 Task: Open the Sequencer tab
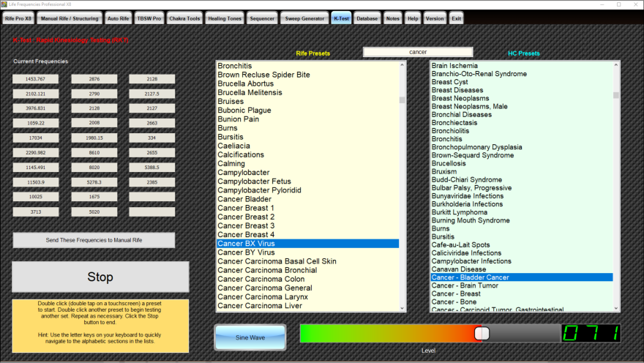262,18
